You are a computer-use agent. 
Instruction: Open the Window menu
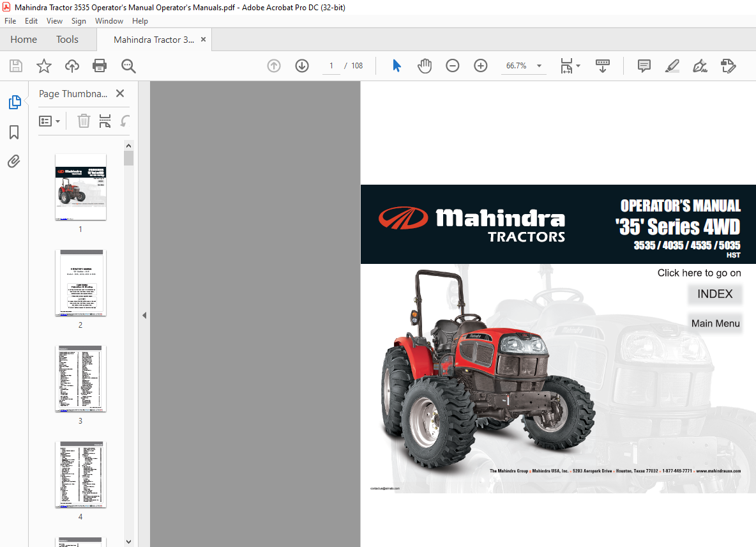click(109, 20)
